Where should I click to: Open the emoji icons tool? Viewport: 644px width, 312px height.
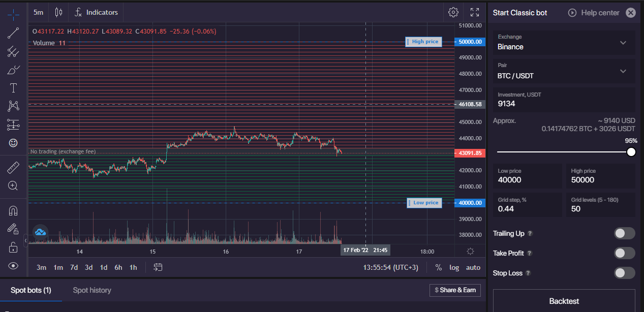pos(13,143)
